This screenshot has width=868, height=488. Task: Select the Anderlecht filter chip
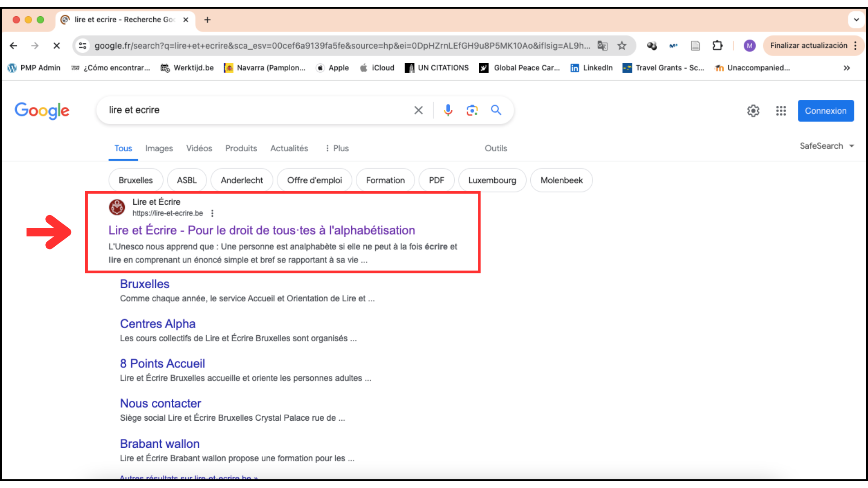[241, 180]
